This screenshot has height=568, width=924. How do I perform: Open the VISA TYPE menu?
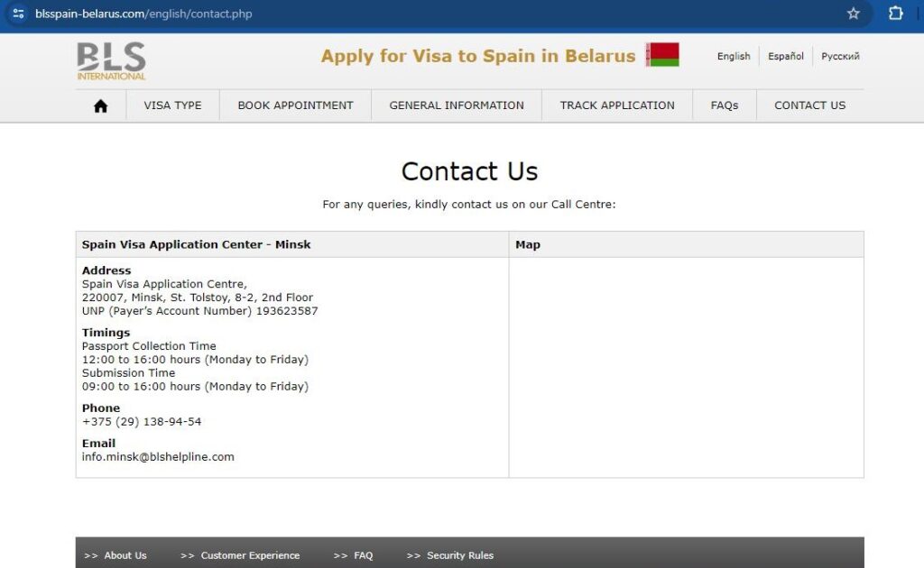click(x=172, y=105)
